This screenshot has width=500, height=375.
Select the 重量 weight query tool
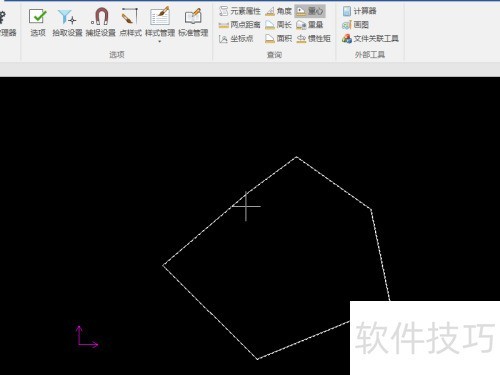click(x=310, y=25)
